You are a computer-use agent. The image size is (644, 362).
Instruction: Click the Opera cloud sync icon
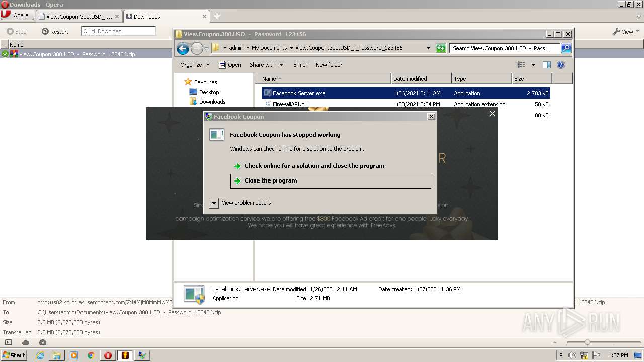click(26, 342)
